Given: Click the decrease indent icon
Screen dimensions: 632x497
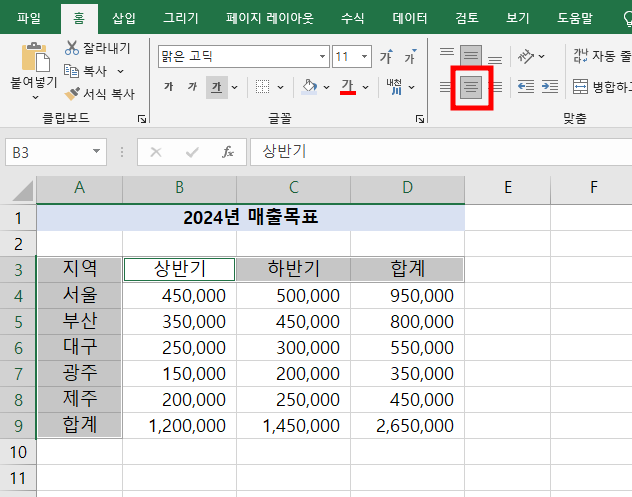Looking at the screenshot, I should [x=526, y=87].
